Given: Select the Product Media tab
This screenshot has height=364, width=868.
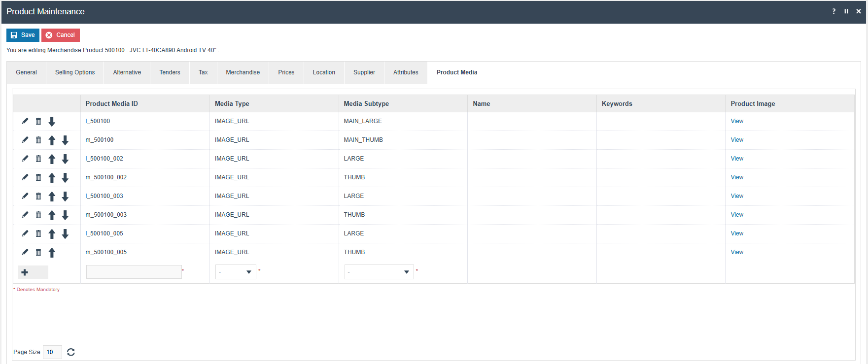Looking at the screenshot, I should pyautogui.click(x=457, y=72).
